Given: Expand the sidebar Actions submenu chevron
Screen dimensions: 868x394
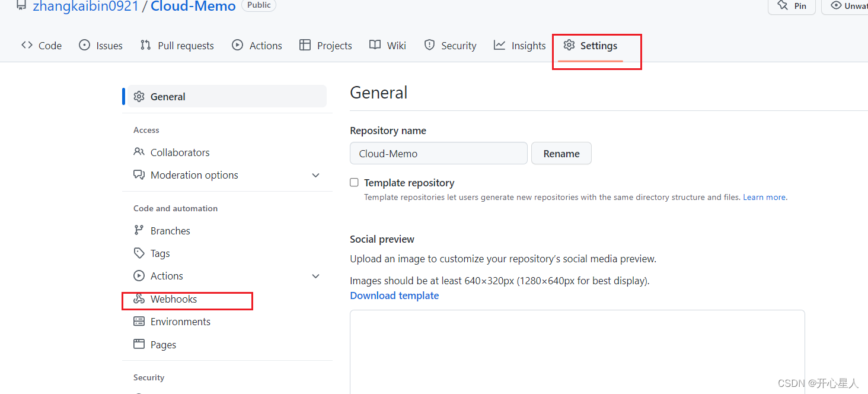Looking at the screenshot, I should click(315, 276).
